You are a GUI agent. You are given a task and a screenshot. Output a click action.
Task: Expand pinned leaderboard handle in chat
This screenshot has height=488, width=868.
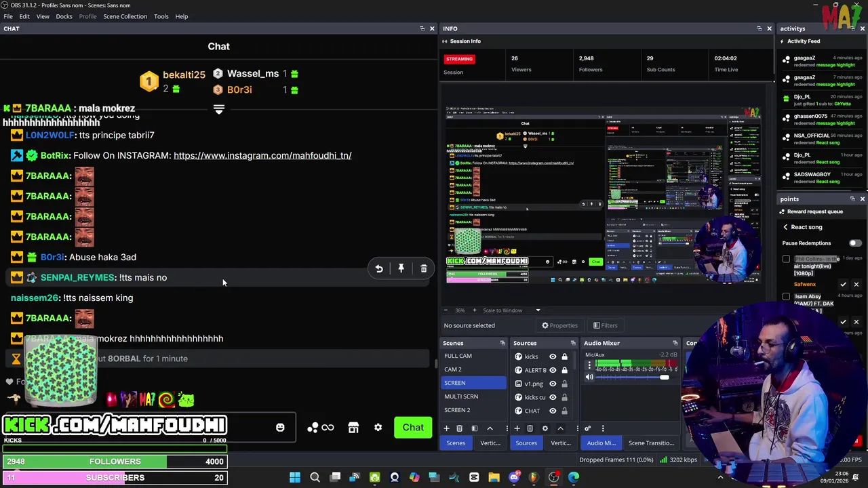219,109
